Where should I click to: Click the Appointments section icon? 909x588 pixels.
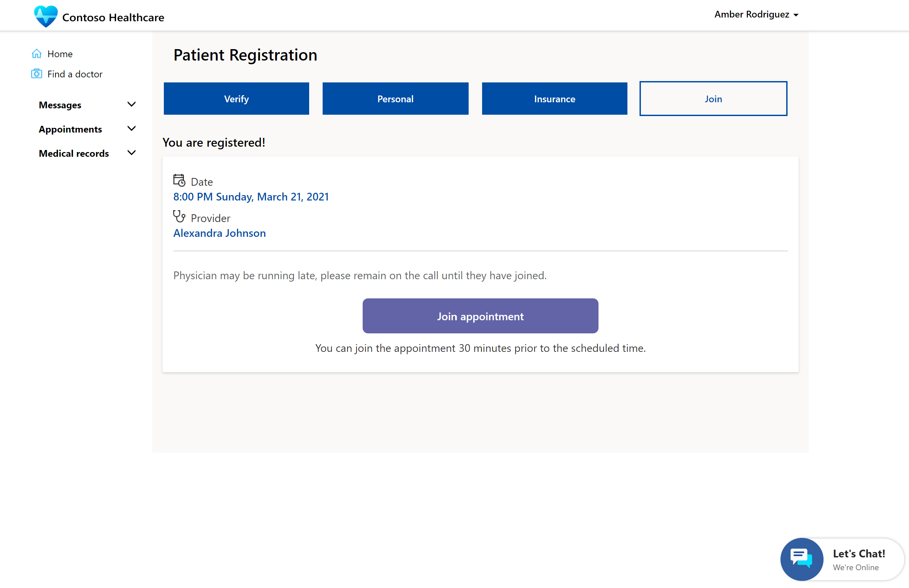click(x=132, y=128)
